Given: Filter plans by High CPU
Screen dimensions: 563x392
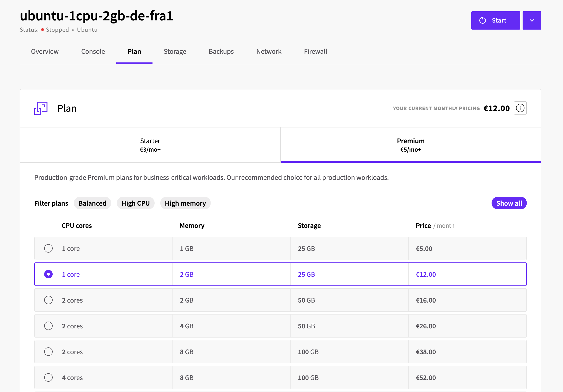Looking at the screenshot, I should click(x=136, y=203).
